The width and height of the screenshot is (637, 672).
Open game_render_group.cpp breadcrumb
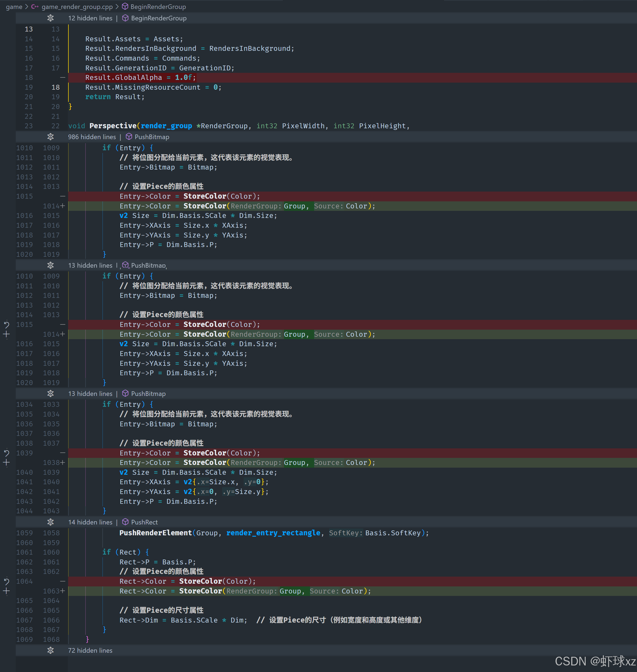(x=77, y=7)
